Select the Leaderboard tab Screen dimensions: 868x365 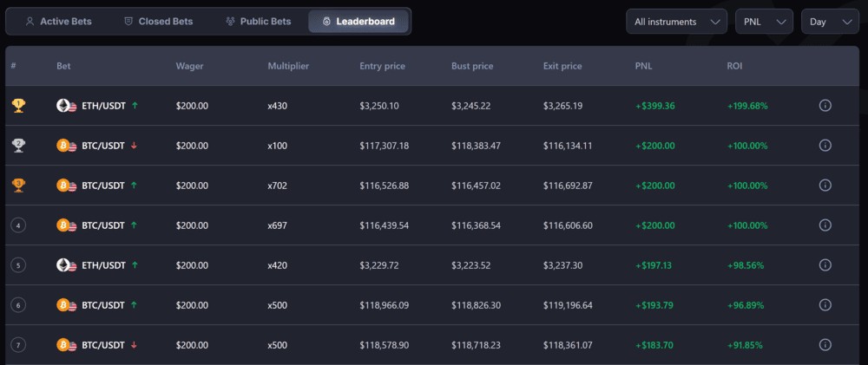click(x=358, y=22)
